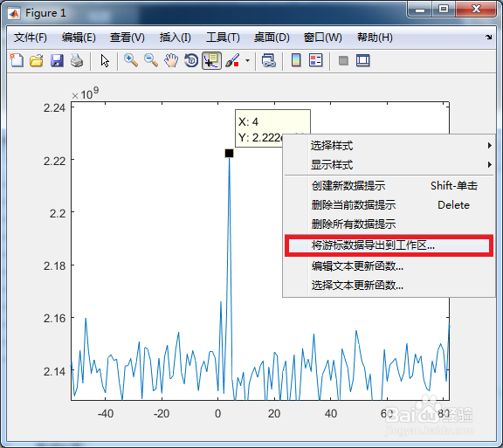
Task: Choose 编辑文本更新函数... from context menu
Action: click(x=389, y=266)
